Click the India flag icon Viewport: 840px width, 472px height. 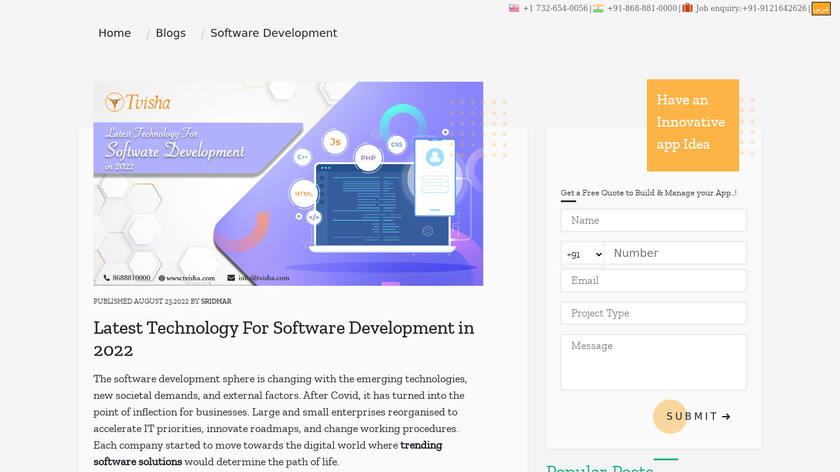pos(598,8)
